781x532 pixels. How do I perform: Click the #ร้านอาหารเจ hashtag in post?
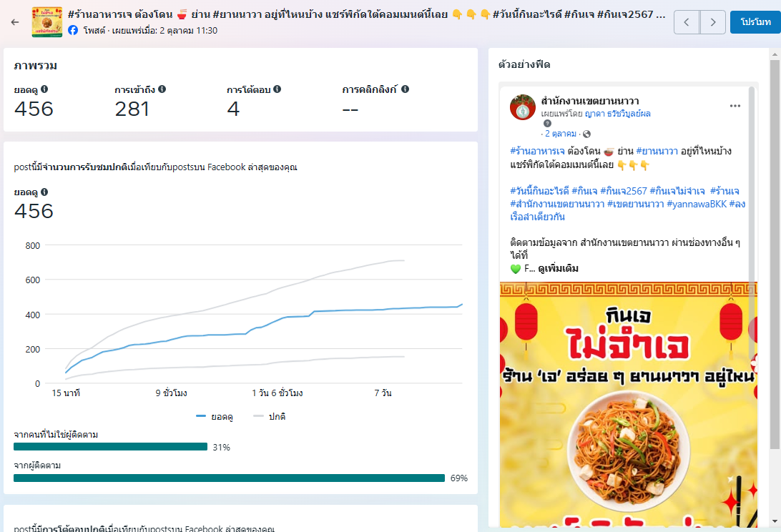537,152
